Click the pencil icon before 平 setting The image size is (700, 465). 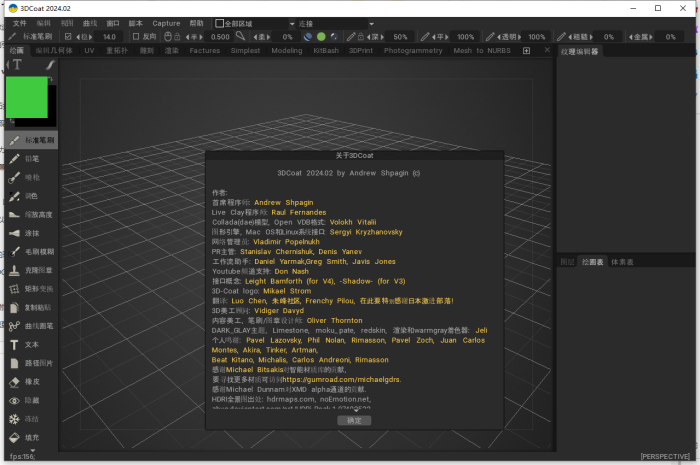click(x=425, y=37)
